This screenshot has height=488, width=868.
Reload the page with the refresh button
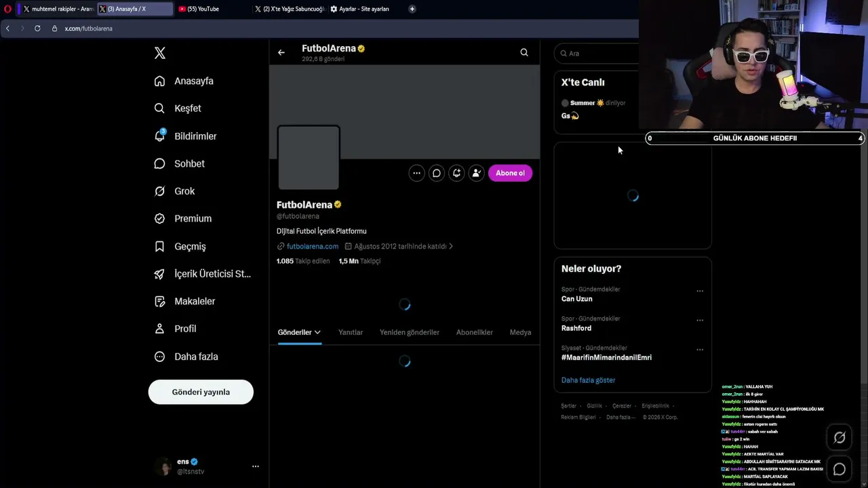[37, 28]
